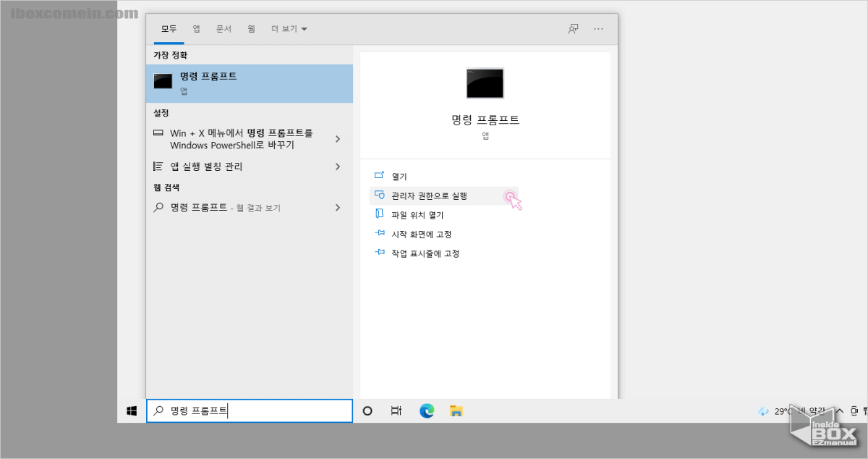Open Task View from the taskbar
Viewport: 868px width, 459px height.
coord(396,410)
